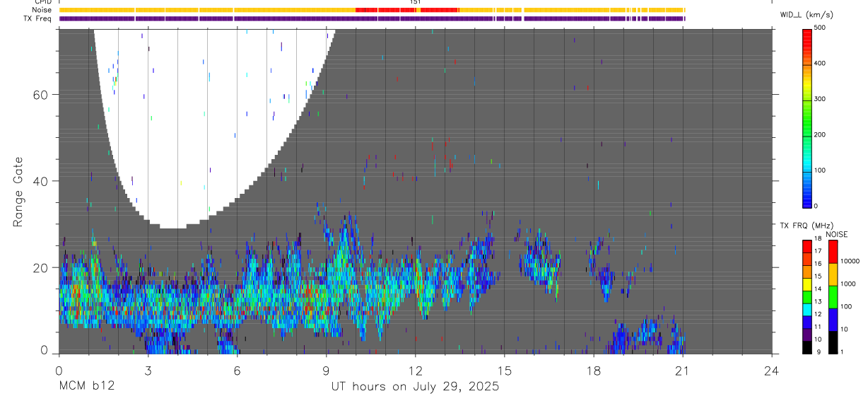Click the purple TX Freq strip
The height and width of the screenshot is (401, 868).
372,18
